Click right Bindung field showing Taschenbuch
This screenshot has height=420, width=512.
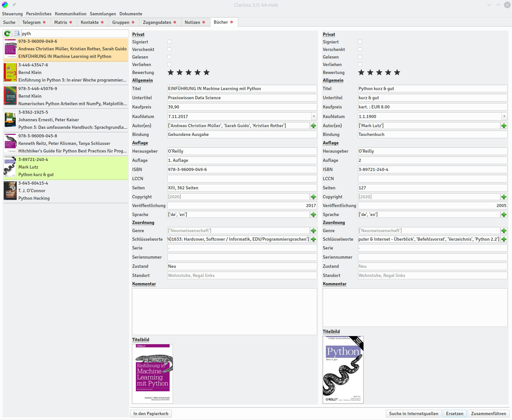point(432,134)
